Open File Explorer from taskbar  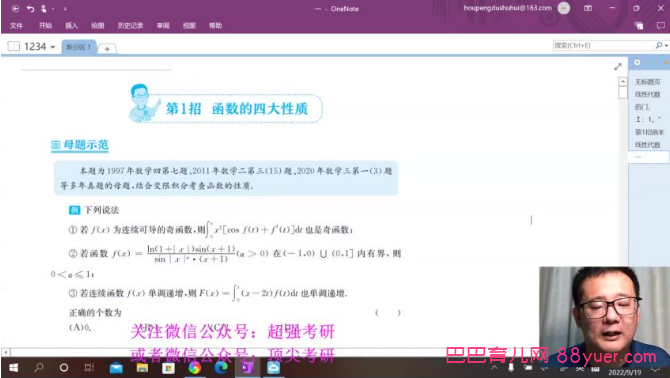coord(142,368)
